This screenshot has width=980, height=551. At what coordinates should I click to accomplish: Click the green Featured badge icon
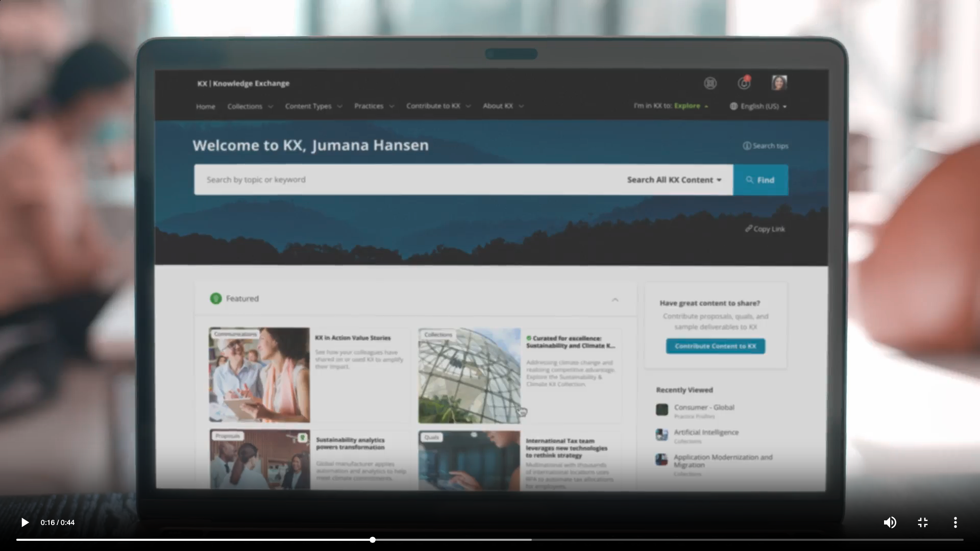pos(216,298)
